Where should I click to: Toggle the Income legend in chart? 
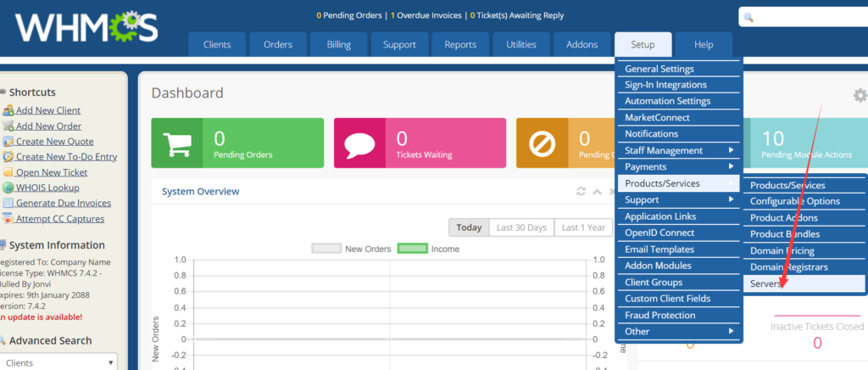(x=413, y=249)
